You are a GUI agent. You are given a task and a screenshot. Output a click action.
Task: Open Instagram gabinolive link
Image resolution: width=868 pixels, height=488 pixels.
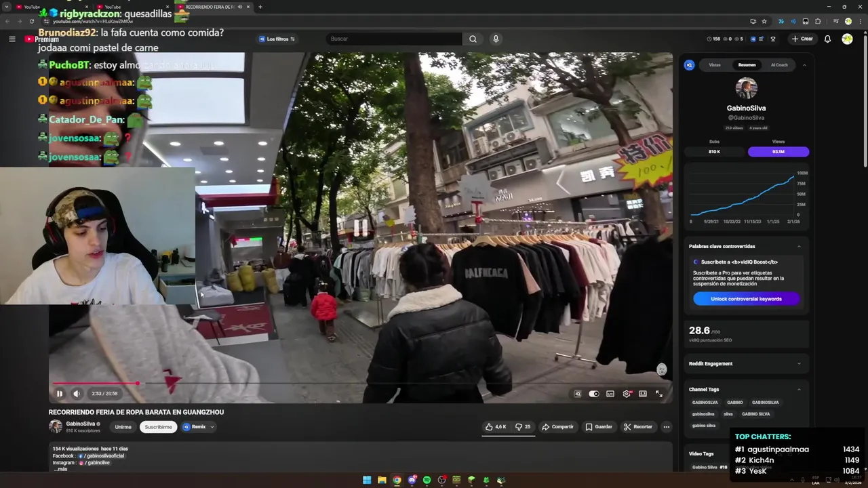95,463
